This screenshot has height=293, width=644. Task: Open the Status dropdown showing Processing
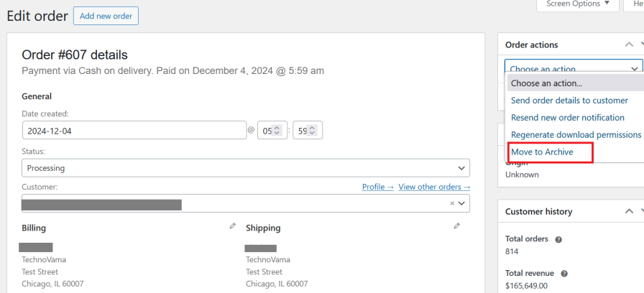pos(246,168)
